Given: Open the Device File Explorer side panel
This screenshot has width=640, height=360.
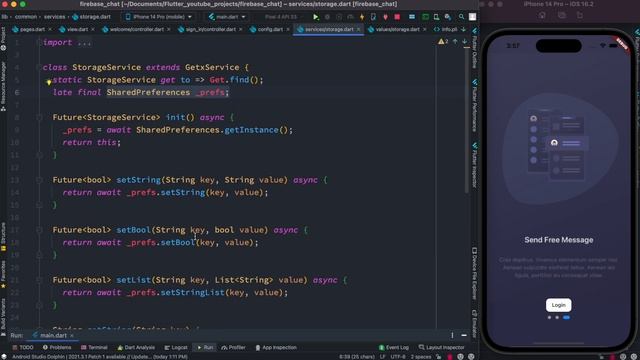Looking at the screenshot, I should coord(474,273).
